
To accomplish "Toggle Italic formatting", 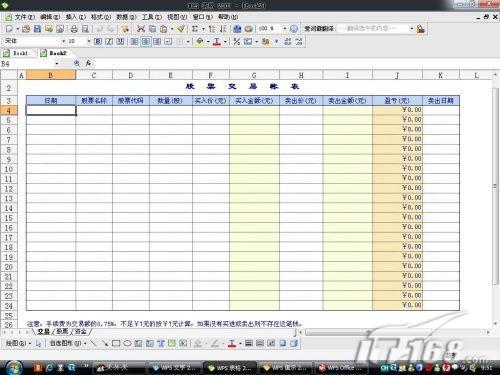I will [109, 41].
